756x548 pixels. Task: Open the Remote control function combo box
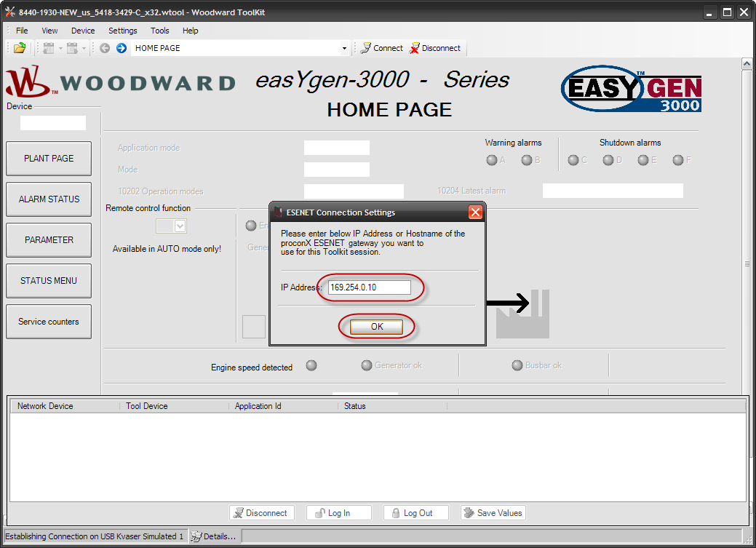pyautogui.click(x=171, y=226)
